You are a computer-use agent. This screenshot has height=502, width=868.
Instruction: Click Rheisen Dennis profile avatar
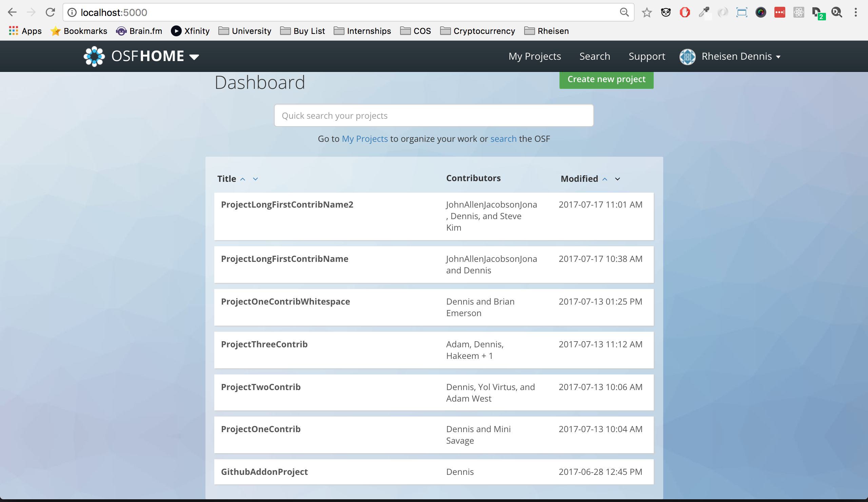[687, 57]
